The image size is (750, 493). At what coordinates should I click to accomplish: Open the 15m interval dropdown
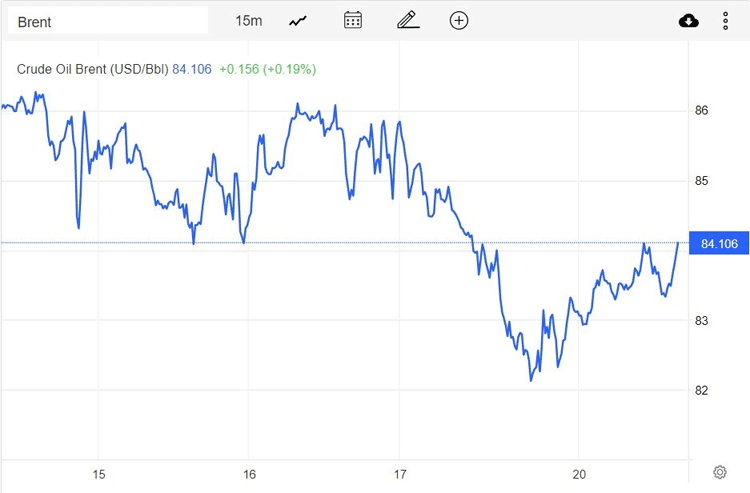coord(249,21)
